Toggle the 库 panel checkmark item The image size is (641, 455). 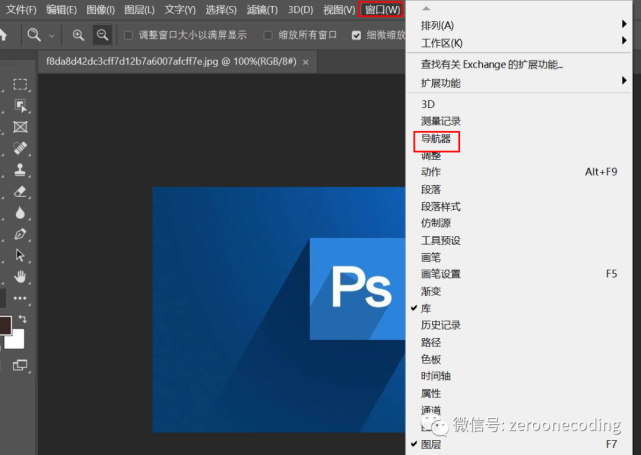(x=519, y=308)
